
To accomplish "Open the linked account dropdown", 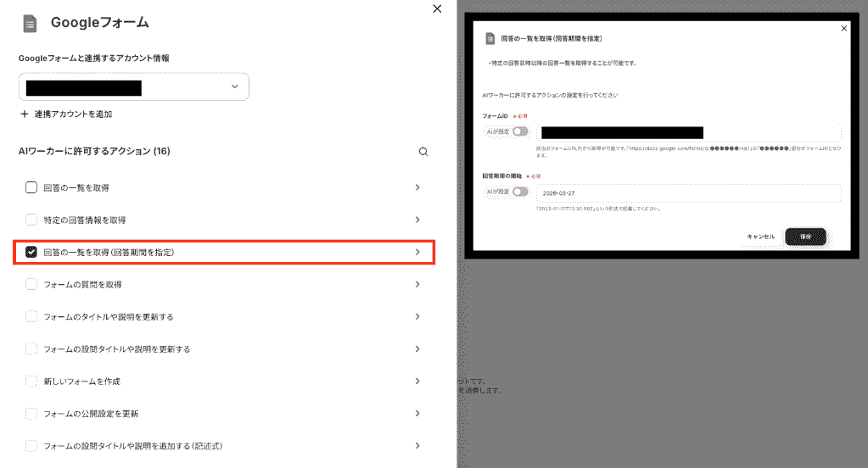I will (x=134, y=86).
